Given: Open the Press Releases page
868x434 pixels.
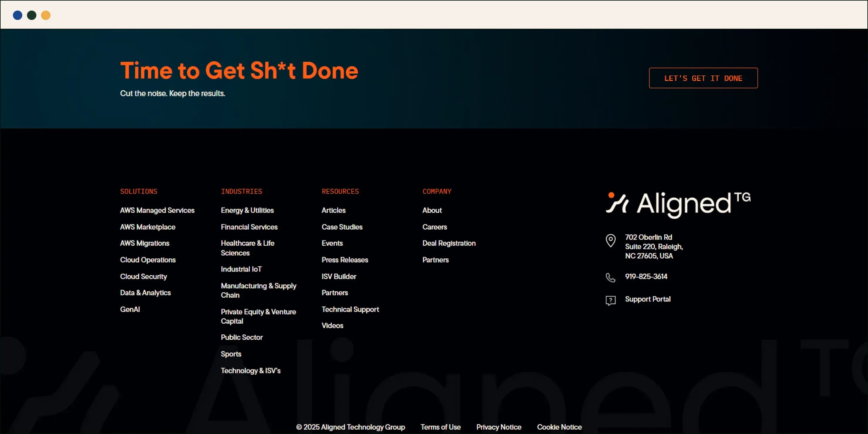Looking at the screenshot, I should click(344, 260).
